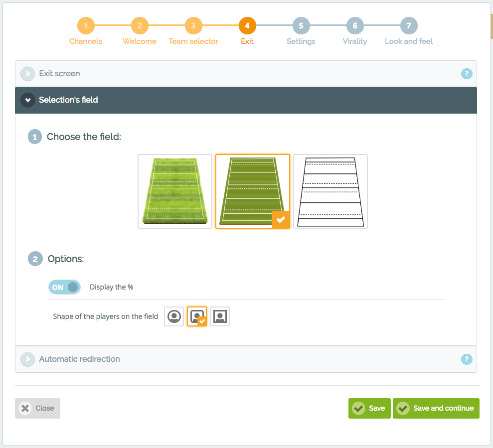Click the Shape of the players label
Screen dimensions: 493x448
click(105, 316)
